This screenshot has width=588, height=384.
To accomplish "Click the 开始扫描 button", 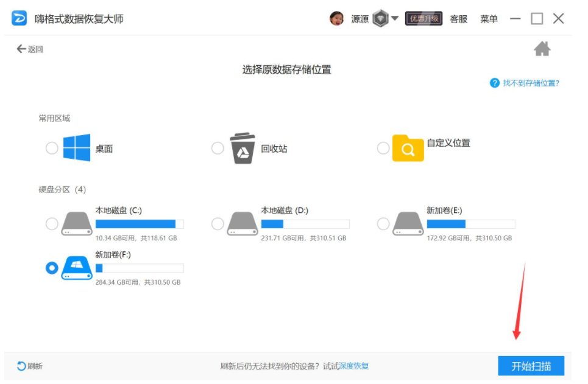I will coord(531,366).
